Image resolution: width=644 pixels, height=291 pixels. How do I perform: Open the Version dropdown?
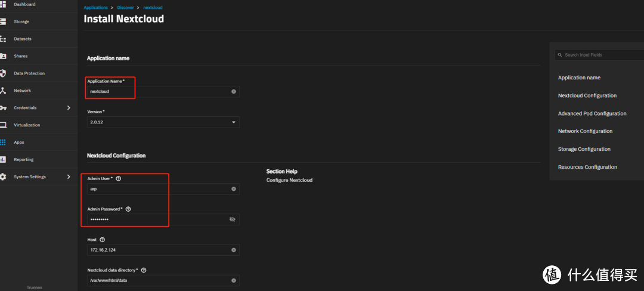[x=233, y=122]
